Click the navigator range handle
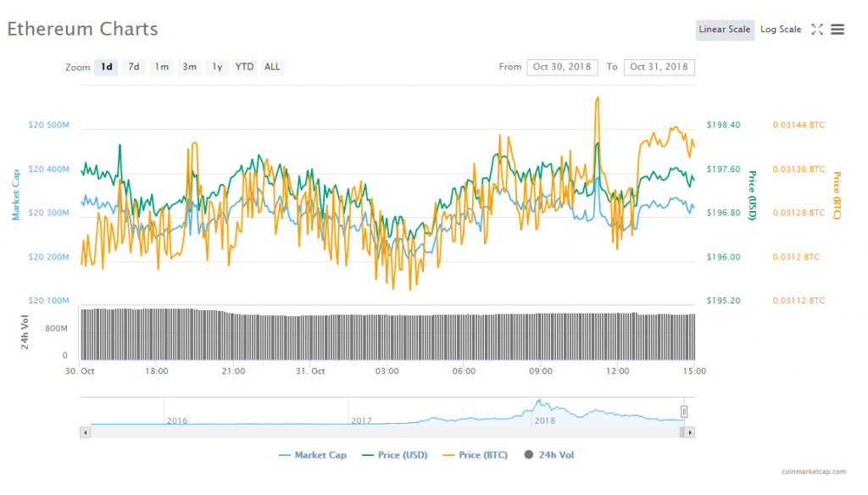The height and width of the screenshot is (495, 868). pyautogui.click(x=684, y=412)
